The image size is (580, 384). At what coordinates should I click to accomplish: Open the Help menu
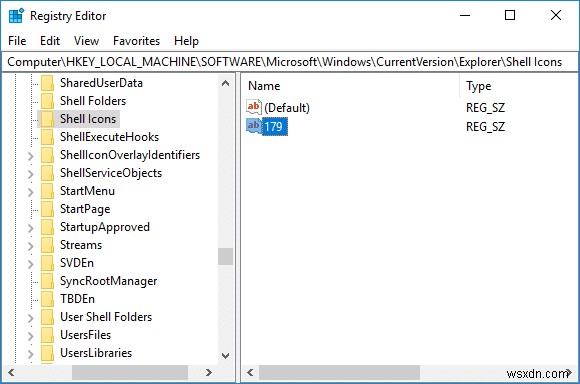click(186, 41)
